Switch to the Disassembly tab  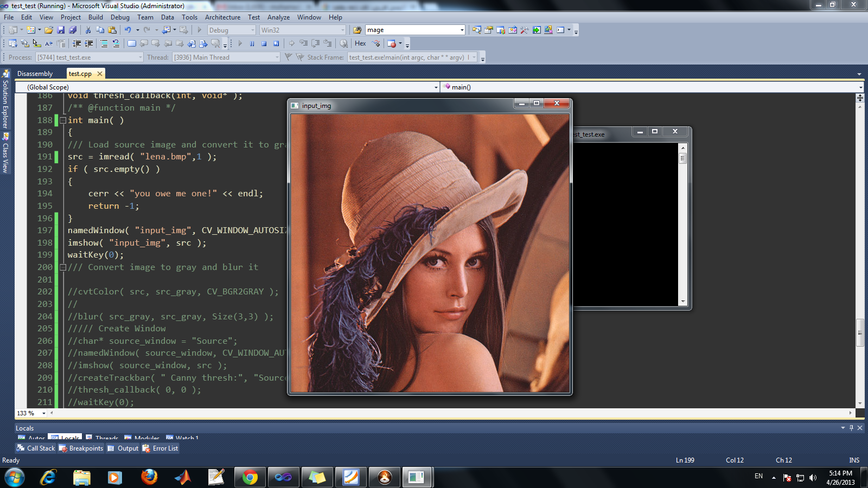35,74
